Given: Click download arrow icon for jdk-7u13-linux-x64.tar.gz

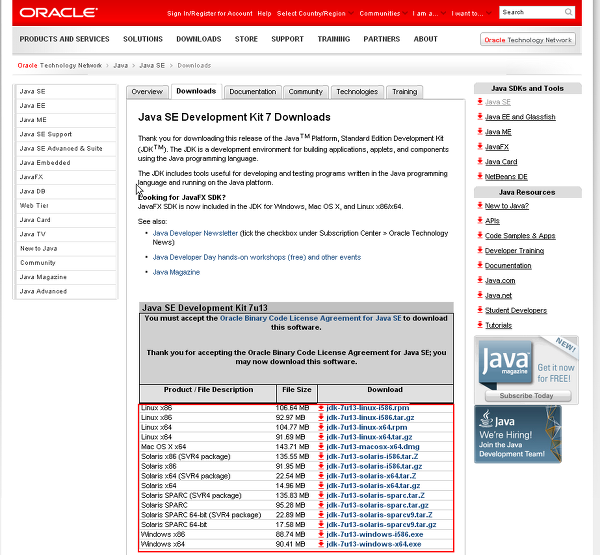Looking at the screenshot, I should tap(321, 437).
